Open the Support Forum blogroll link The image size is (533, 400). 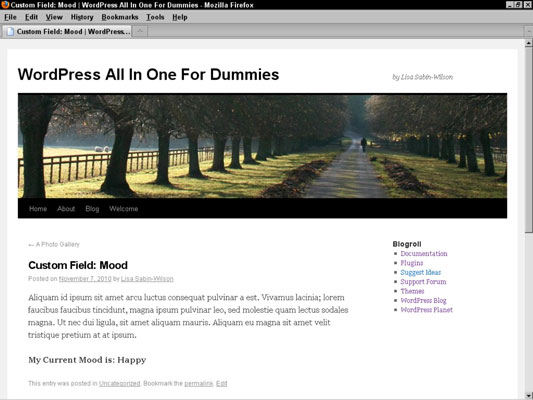tap(423, 282)
